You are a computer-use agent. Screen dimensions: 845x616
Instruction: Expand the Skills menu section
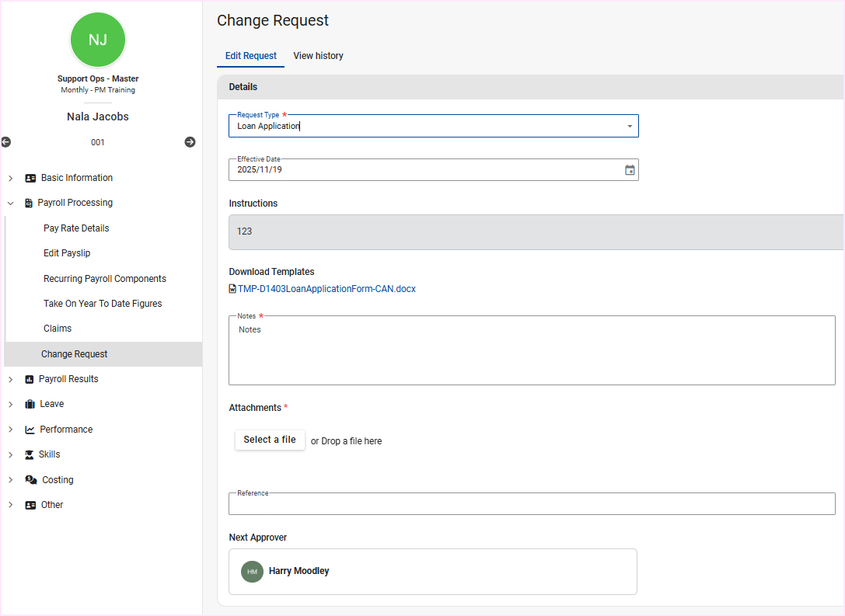pos(11,454)
